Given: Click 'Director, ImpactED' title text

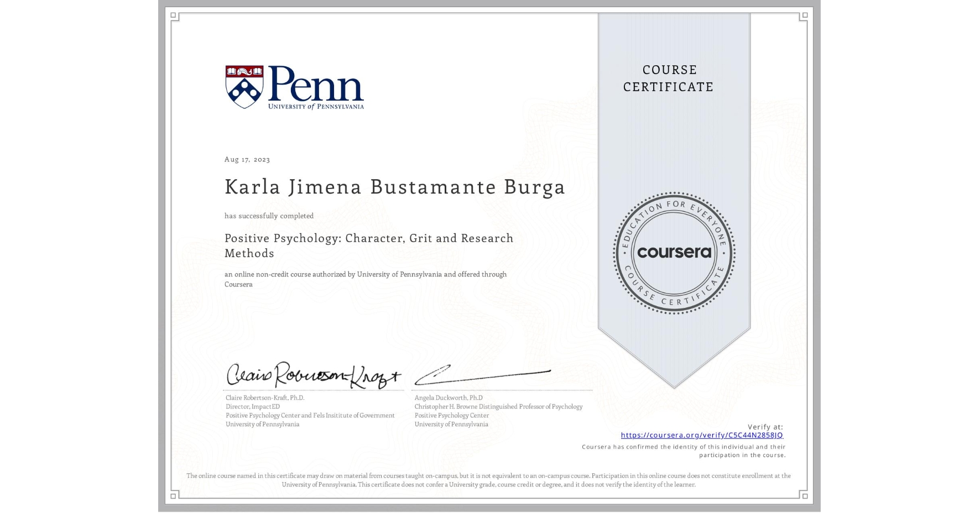Looking at the screenshot, I should (253, 406).
